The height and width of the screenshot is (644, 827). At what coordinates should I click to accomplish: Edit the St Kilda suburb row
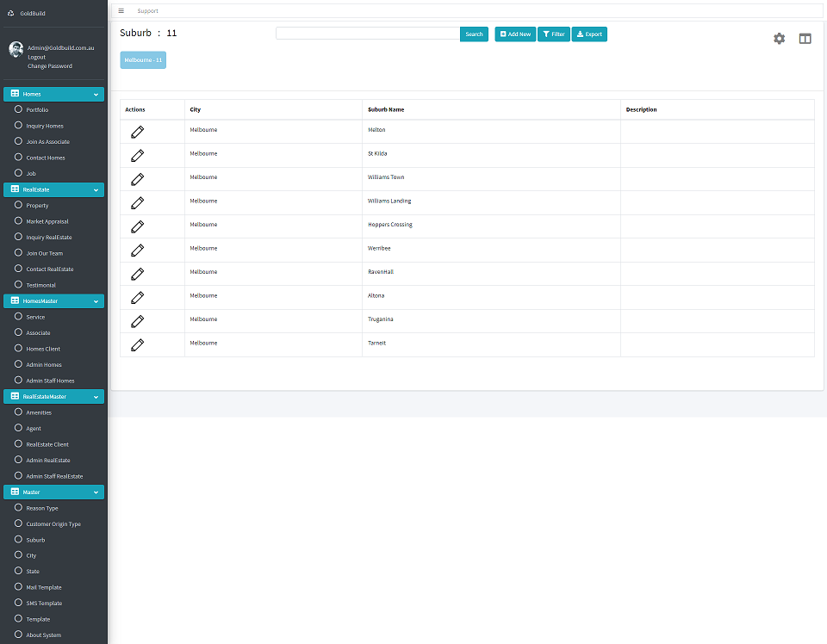point(137,155)
